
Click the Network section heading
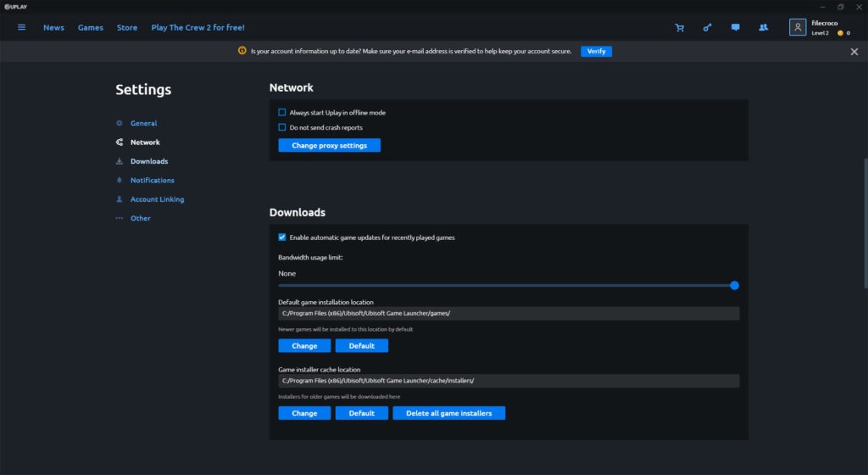coord(292,87)
